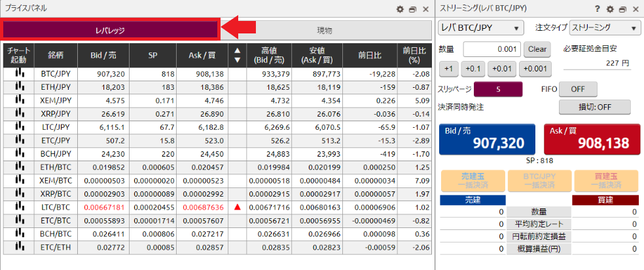Launch chart for XEM/JPY row
The height and width of the screenshot is (270, 644).
tap(19, 100)
